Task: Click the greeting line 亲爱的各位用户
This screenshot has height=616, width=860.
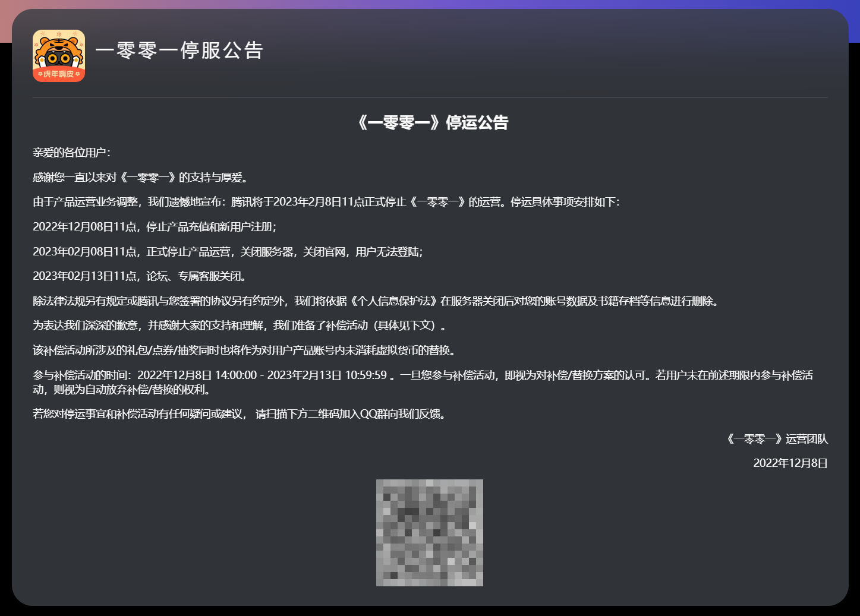Action: click(x=72, y=153)
